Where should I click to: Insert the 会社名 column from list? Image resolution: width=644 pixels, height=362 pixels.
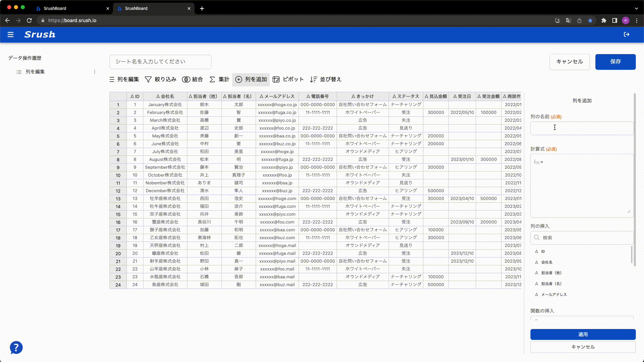(547, 262)
